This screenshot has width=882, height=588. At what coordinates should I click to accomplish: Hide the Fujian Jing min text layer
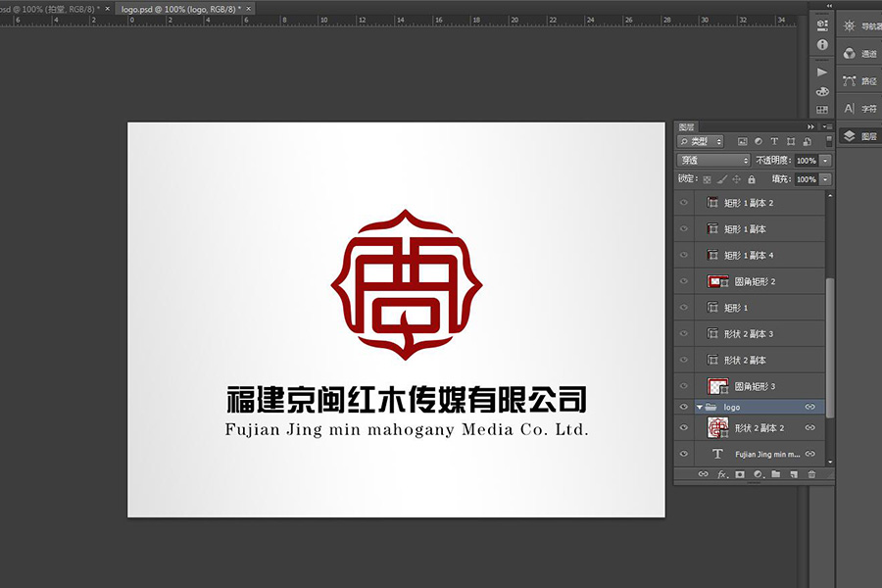tap(684, 454)
